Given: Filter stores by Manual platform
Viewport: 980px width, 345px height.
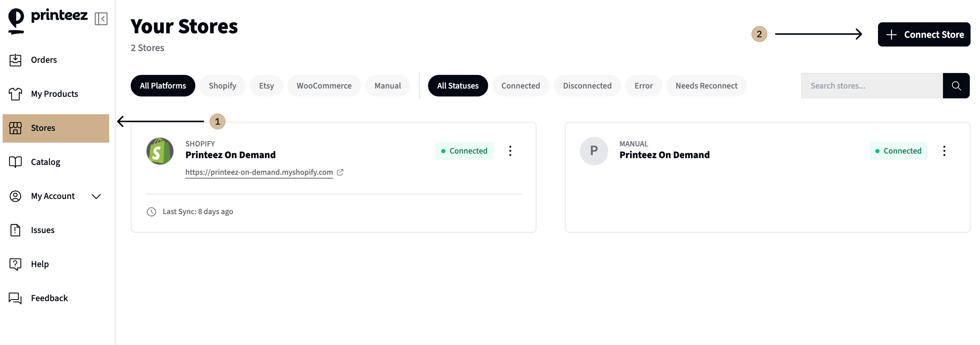Looking at the screenshot, I should tap(387, 85).
